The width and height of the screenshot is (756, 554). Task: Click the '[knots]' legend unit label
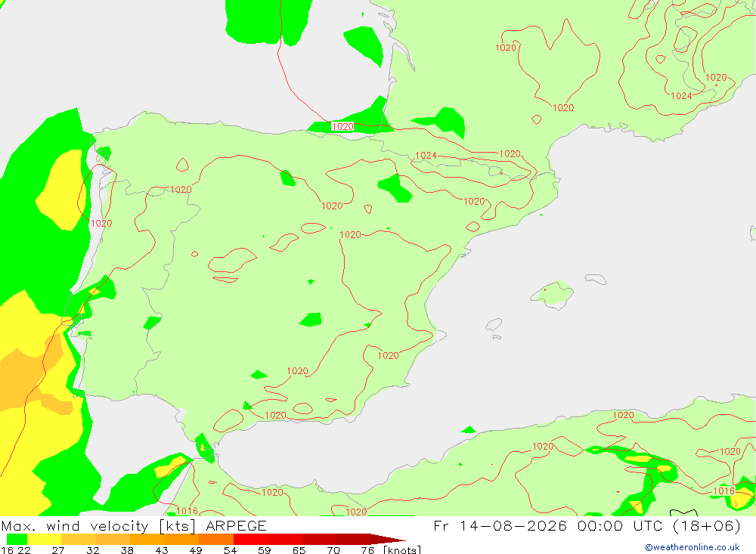click(402, 550)
